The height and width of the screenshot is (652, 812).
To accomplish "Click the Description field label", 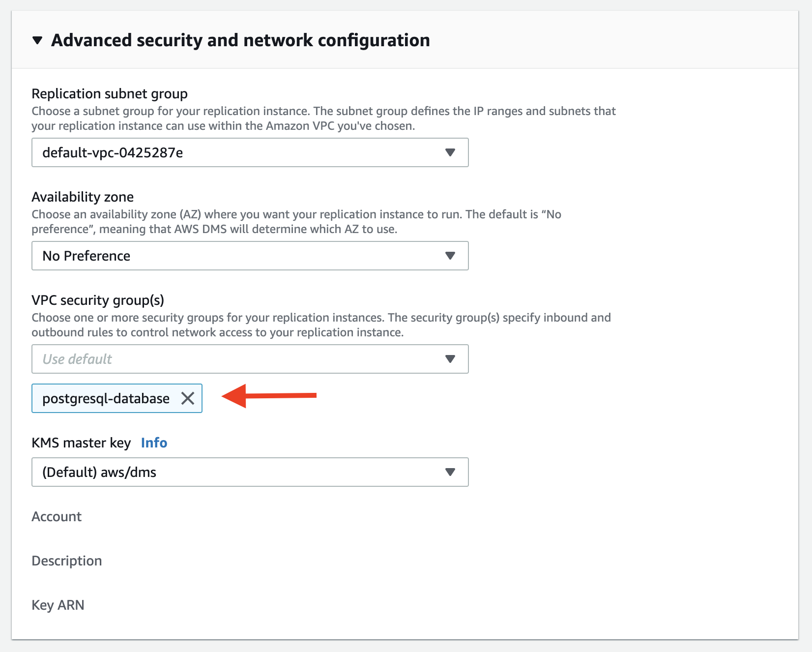I will (x=67, y=561).
